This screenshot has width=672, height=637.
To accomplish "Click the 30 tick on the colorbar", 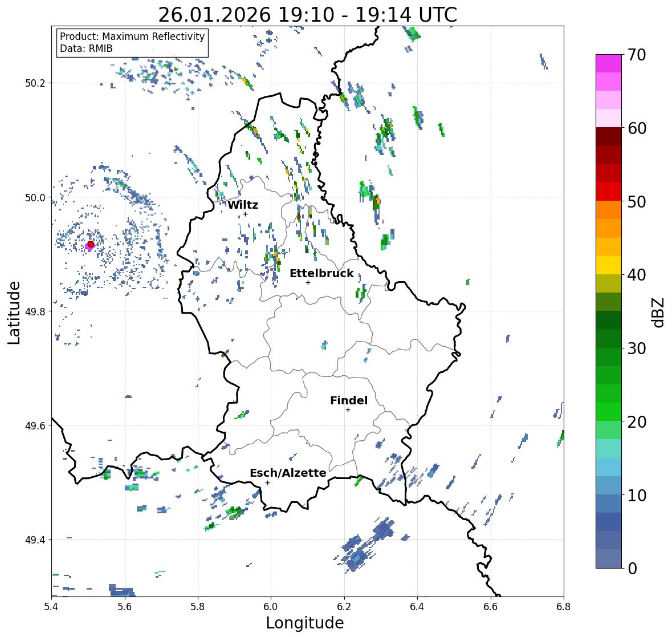I will (637, 348).
